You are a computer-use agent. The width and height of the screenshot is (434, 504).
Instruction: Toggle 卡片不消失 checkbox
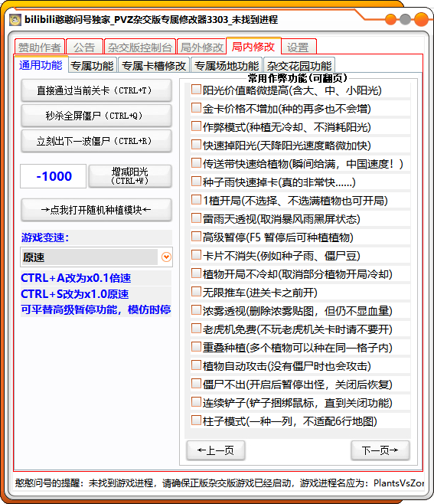point(196,255)
